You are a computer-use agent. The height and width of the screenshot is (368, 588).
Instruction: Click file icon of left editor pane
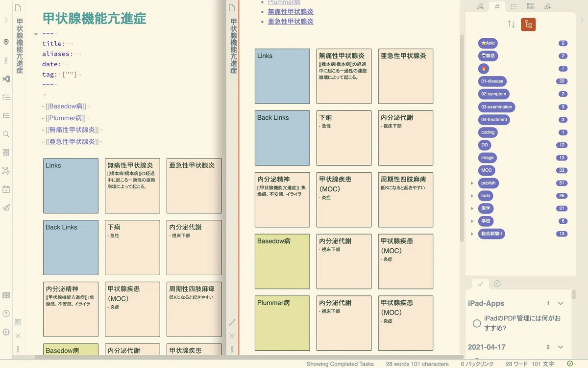click(x=18, y=8)
